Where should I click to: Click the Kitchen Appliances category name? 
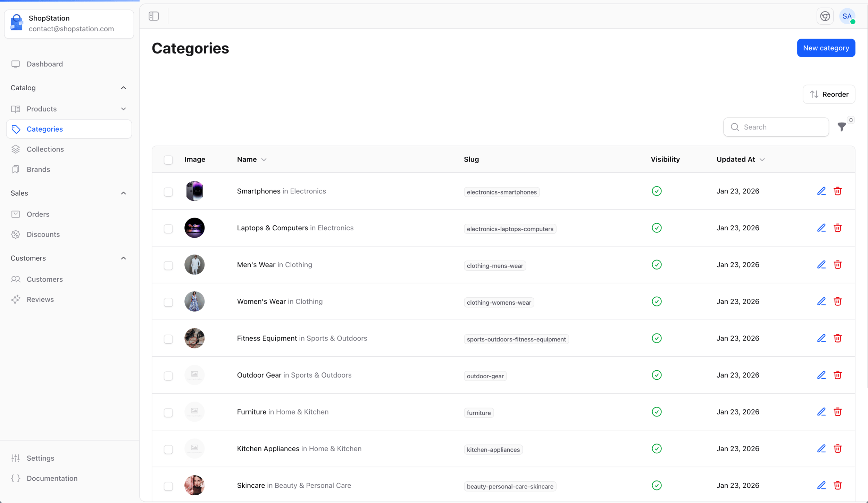(x=268, y=449)
